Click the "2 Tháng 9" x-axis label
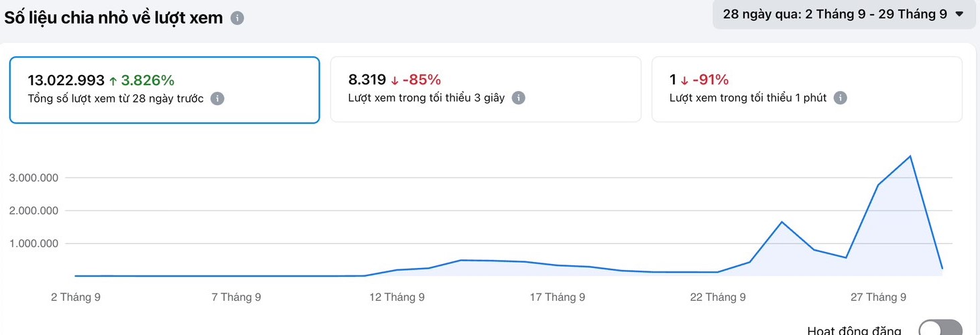 coord(76,297)
